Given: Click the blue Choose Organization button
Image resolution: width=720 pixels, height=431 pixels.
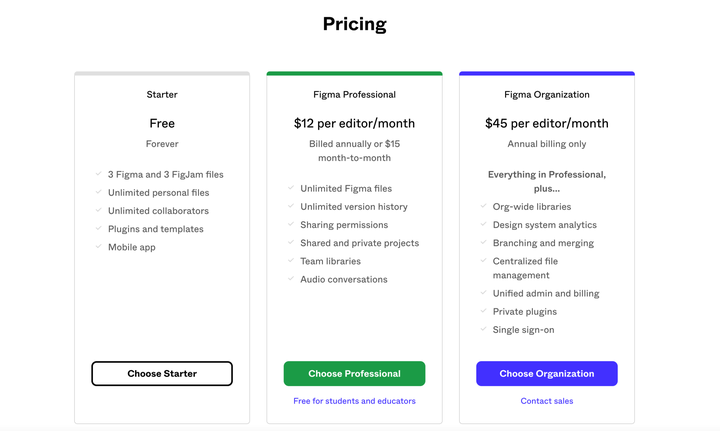Looking at the screenshot, I should 546,374.
